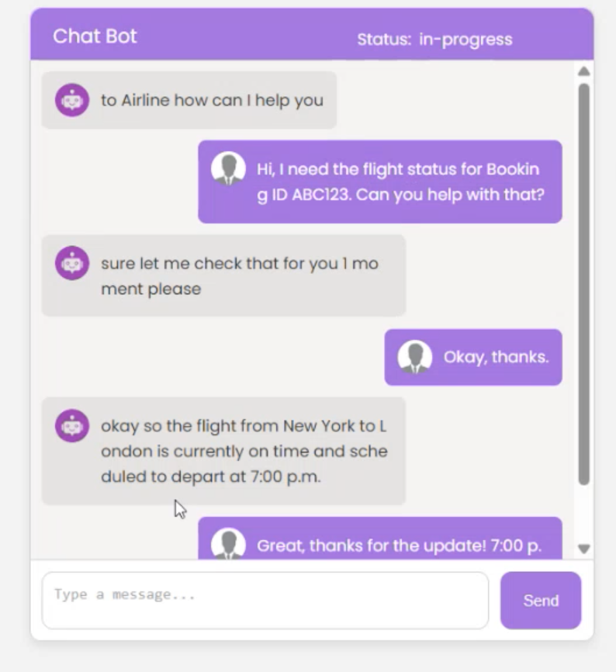Click the chat scrollbar thumb

(583, 283)
